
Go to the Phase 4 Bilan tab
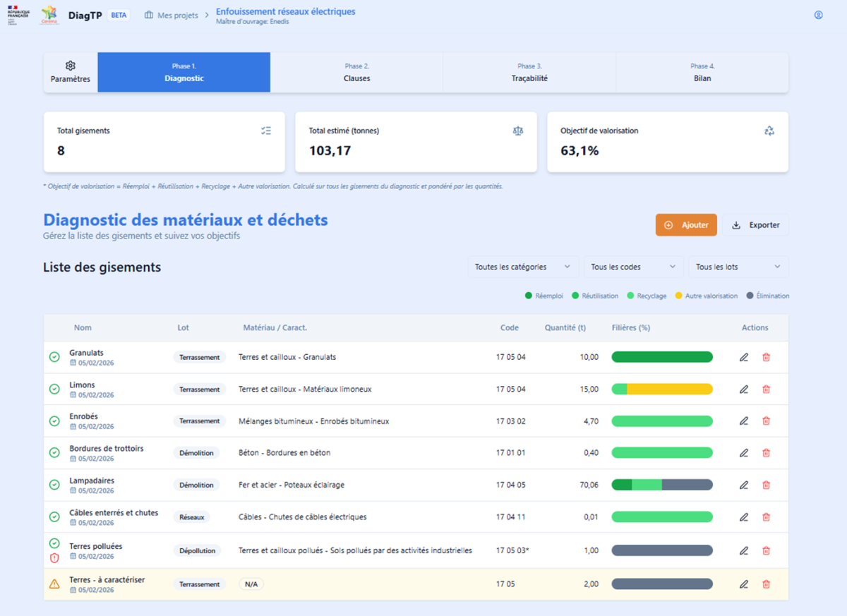pos(702,73)
